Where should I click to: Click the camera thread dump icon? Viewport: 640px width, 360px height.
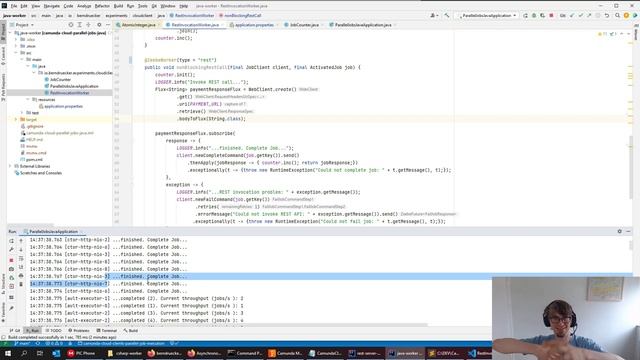[x=11, y=269]
